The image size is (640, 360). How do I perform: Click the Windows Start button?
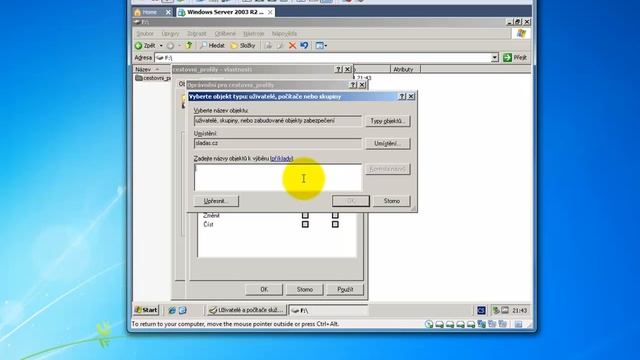pos(146,310)
